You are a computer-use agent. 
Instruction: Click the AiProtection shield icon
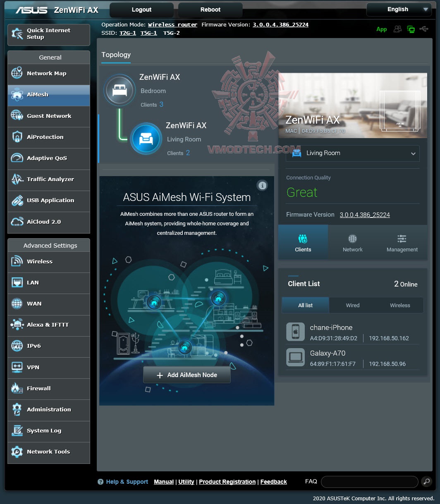tap(17, 137)
